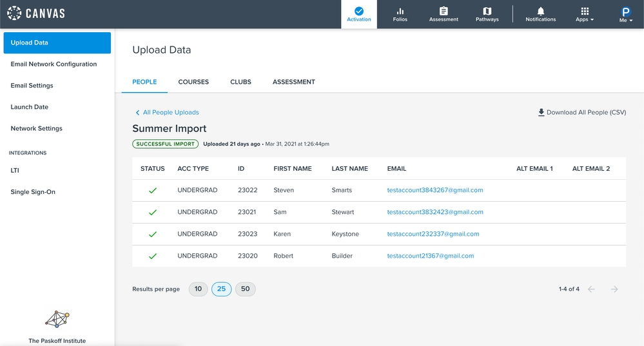Download All People CSV file

[581, 113]
